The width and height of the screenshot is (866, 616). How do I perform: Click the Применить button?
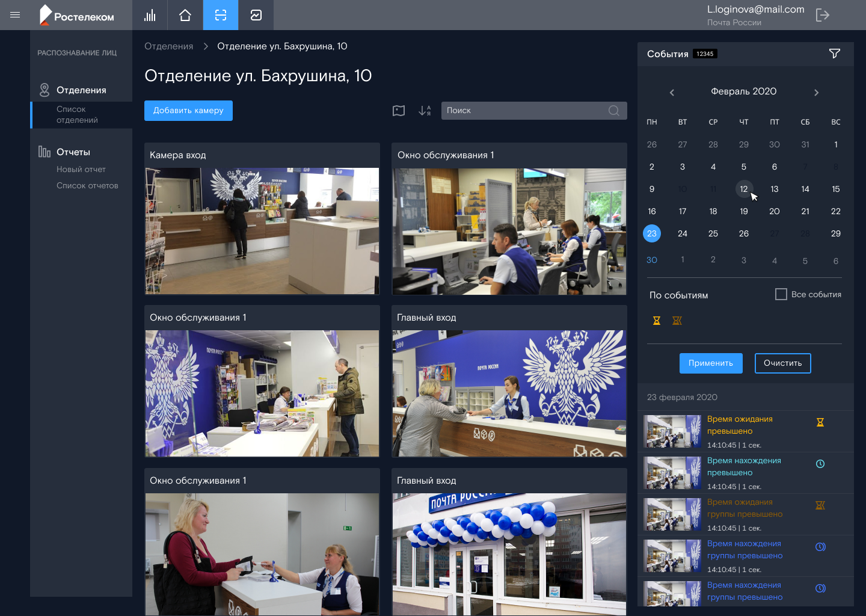click(711, 363)
